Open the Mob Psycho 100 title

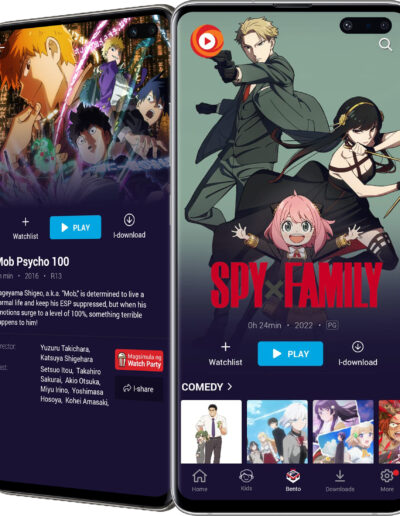point(34,262)
